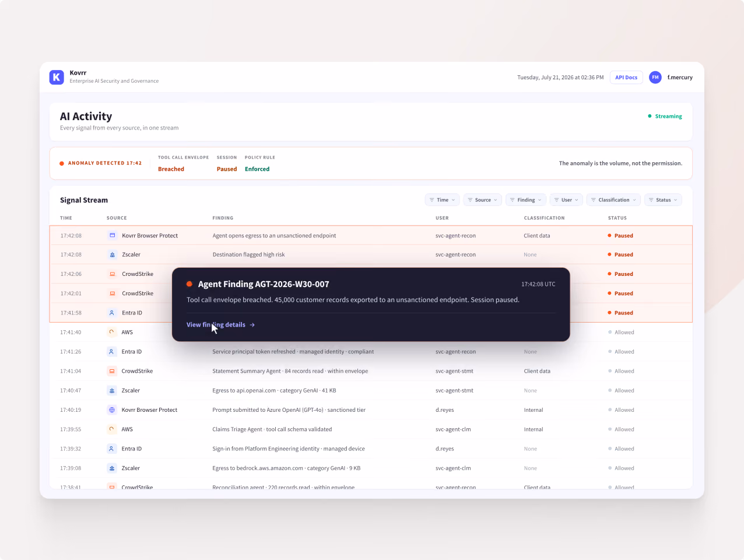
Task: Click the Paused session value in banner
Action: 227,169
